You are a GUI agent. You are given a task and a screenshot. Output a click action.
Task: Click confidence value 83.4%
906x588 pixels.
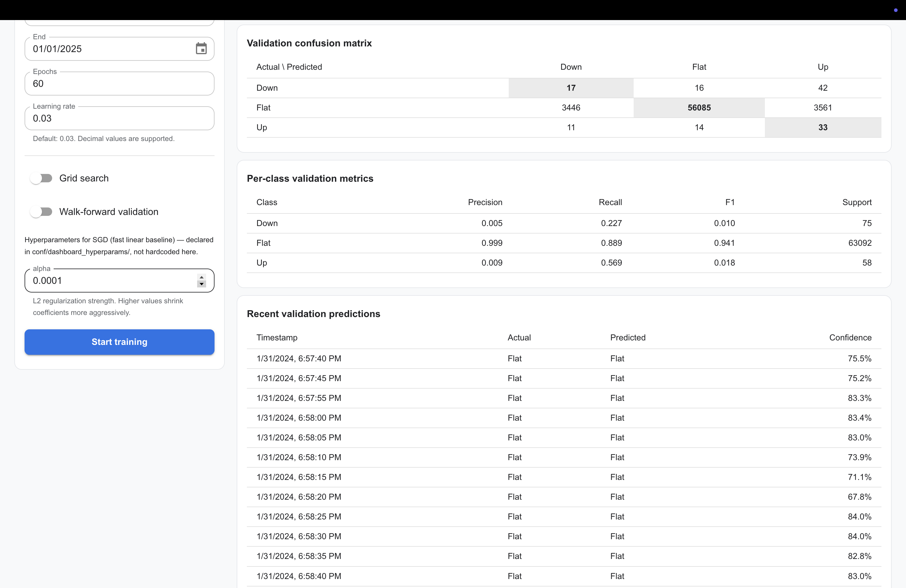pos(860,418)
